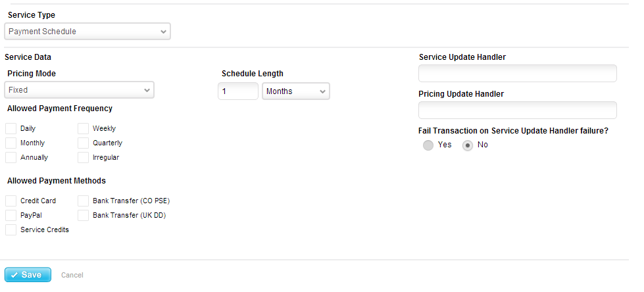This screenshot has height=292, width=644.
Task: Toggle the Irregular frequency checkbox
Action: [84, 158]
